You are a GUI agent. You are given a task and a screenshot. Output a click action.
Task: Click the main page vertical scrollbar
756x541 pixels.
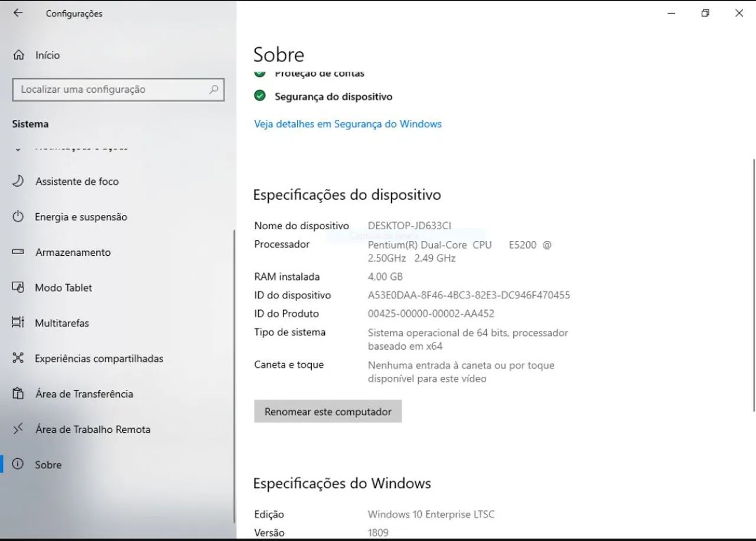pos(754,285)
